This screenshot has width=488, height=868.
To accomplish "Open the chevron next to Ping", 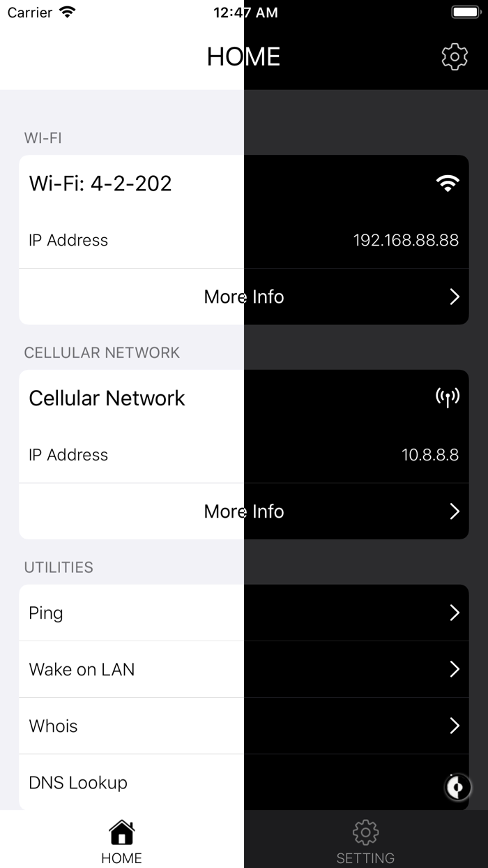I will pyautogui.click(x=454, y=613).
